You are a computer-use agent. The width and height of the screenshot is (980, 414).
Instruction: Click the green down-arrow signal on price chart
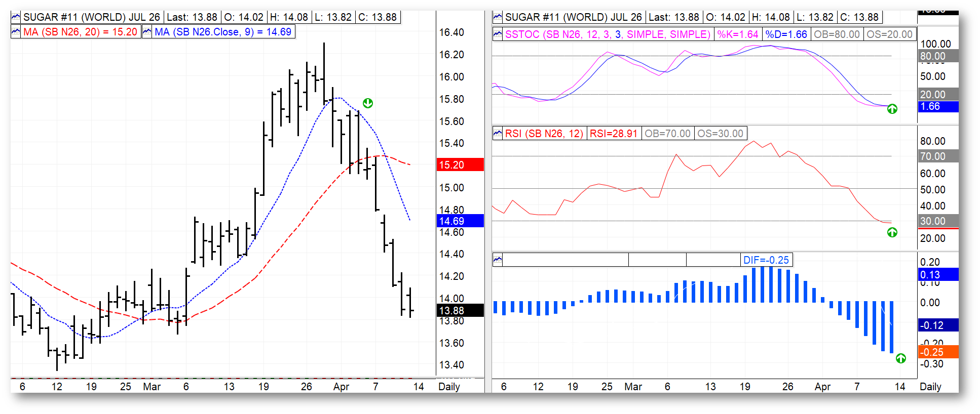pos(368,103)
